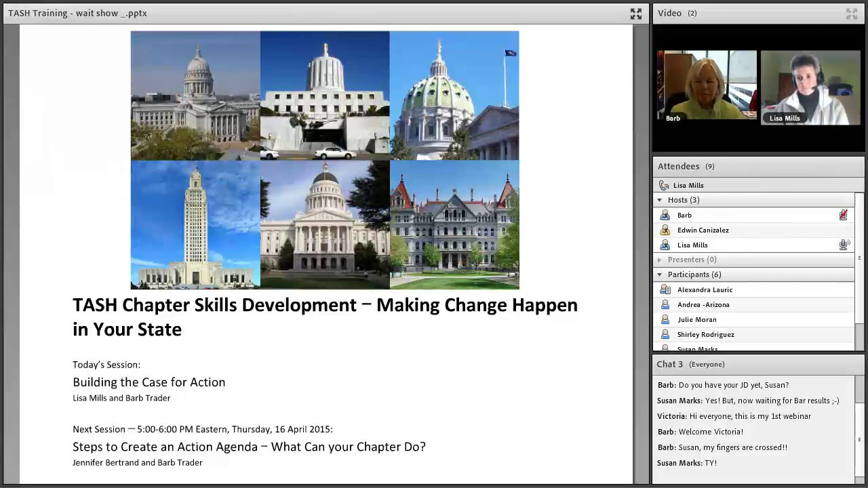Select Edwin Canizalez in the hosts list
This screenshot has width=868, height=488.
click(x=753, y=230)
